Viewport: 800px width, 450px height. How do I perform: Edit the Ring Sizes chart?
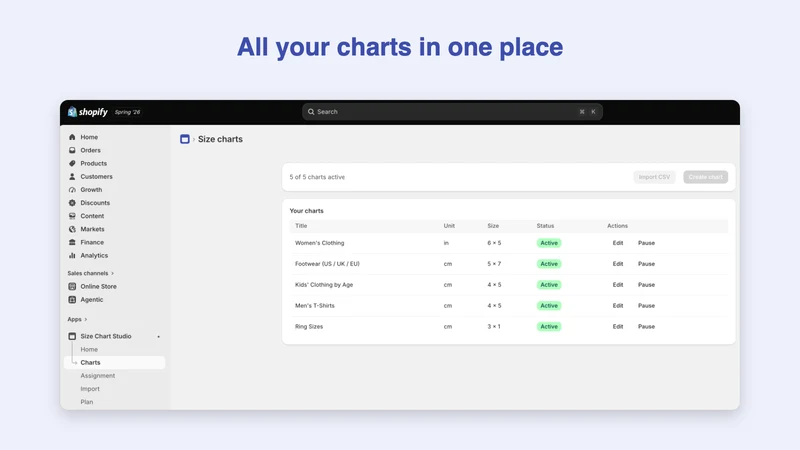click(618, 327)
